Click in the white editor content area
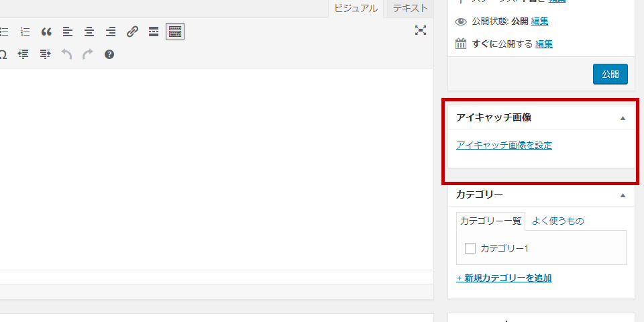 click(215, 168)
